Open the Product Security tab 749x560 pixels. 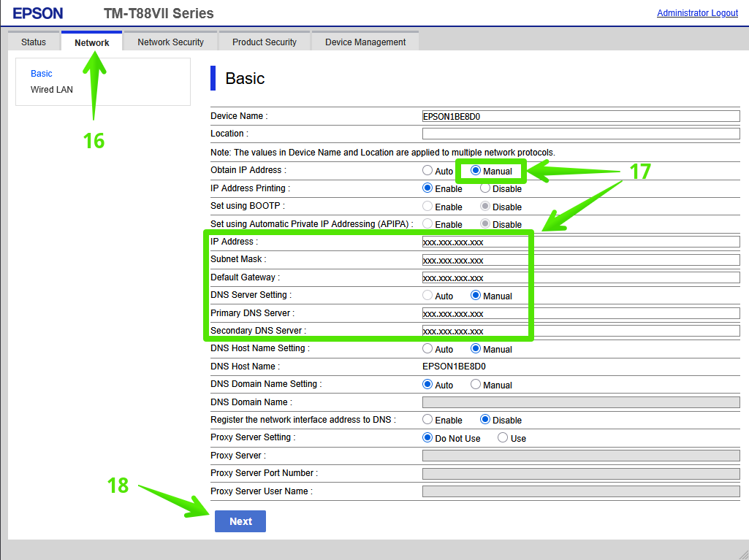pyautogui.click(x=265, y=42)
